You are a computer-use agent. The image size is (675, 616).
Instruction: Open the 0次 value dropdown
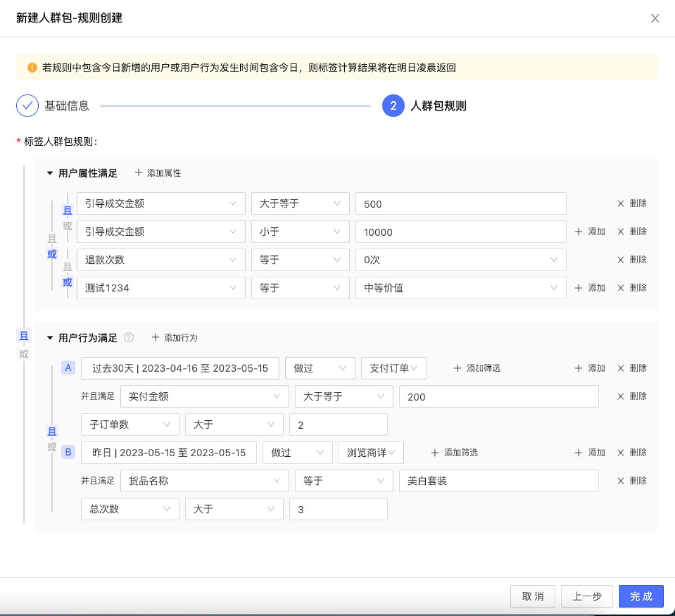point(461,260)
